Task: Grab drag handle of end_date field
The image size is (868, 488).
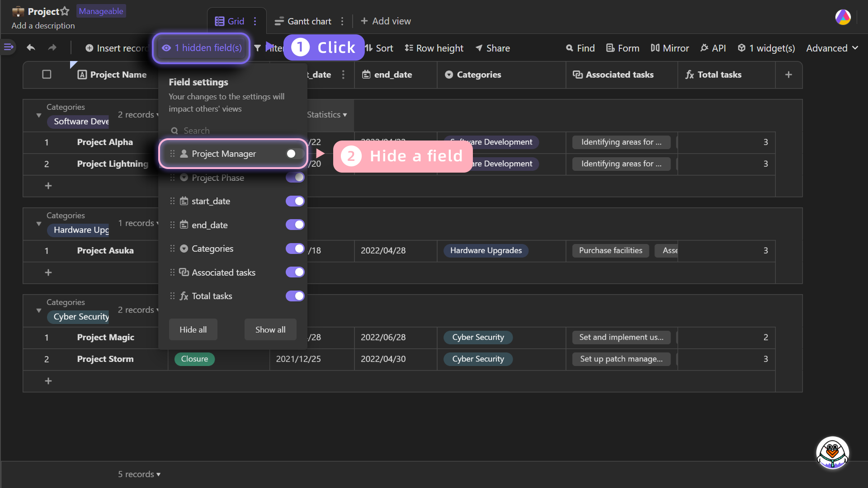Action: click(172, 225)
